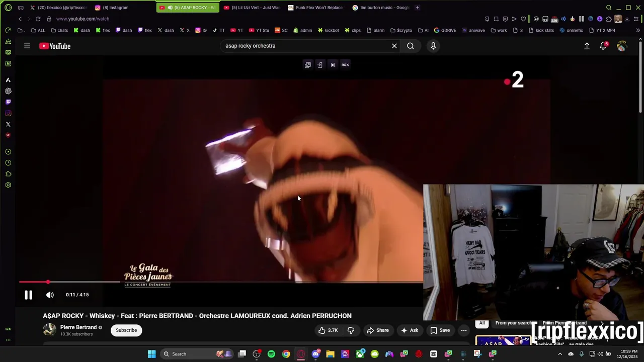
Task: Open the YT 2 MP4 bookmark
Action: pyautogui.click(x=602, y=30)
